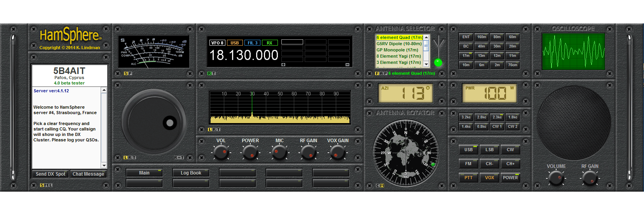Enable the 2.8kc filter

482,117
